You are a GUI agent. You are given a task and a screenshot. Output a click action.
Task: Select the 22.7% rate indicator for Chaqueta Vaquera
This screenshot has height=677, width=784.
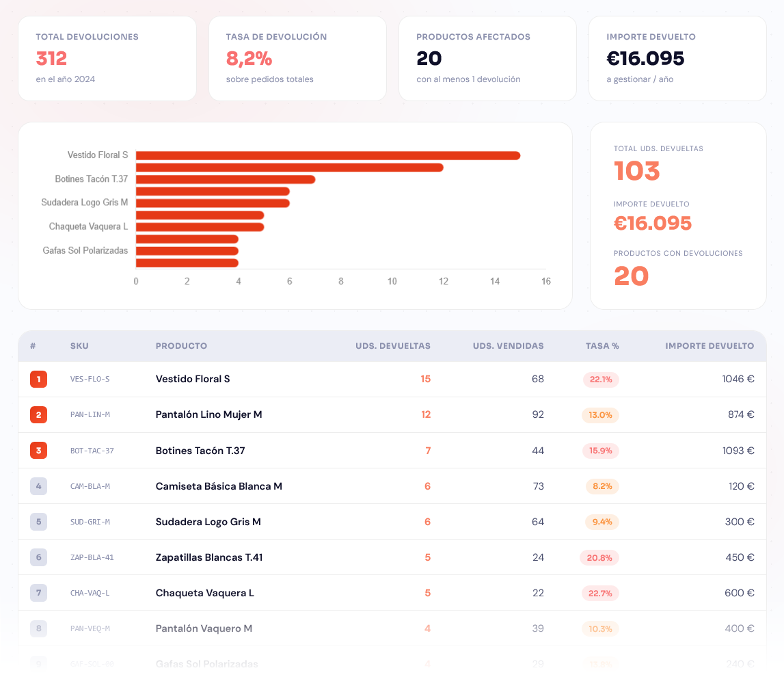(599, 592)
